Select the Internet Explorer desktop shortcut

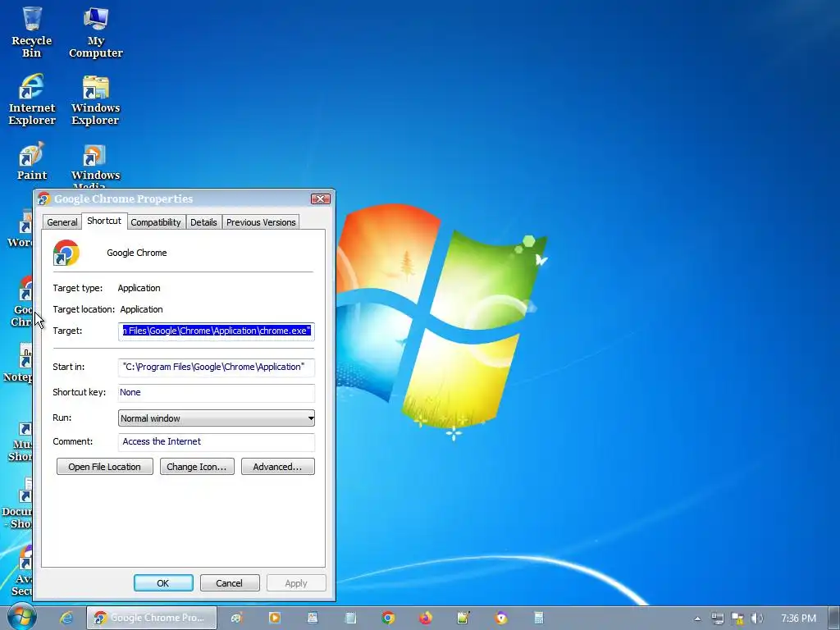[x=32, y=99]
